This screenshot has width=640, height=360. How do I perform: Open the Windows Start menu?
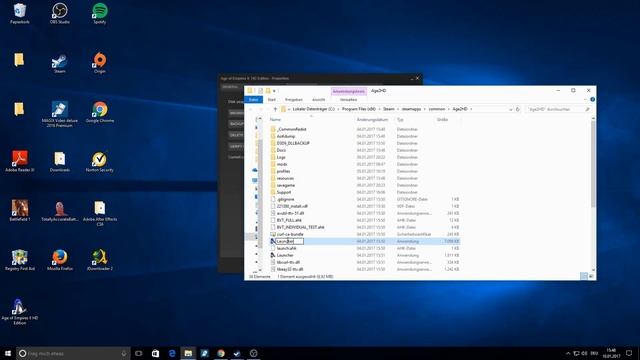point(8,353)
